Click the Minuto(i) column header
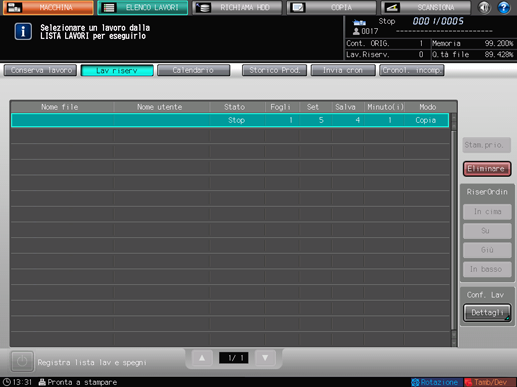This screenshot has height=387, width=517. pos(385,107)
